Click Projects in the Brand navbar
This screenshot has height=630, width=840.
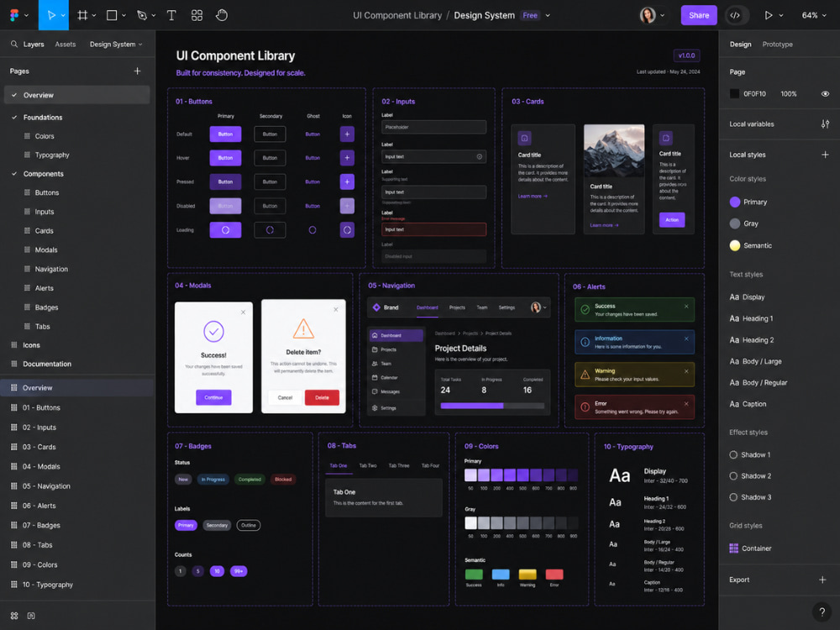(457, 307)
